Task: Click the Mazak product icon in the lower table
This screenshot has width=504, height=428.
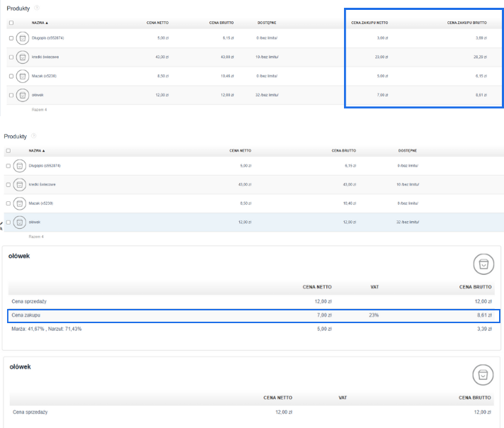Action: 20,203
